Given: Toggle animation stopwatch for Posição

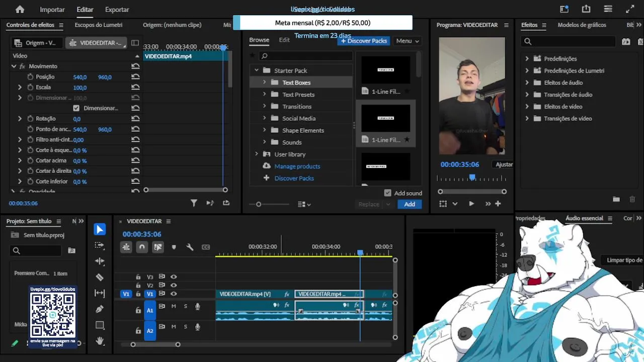Looking at the screenshot, I should (x=30, y=77).
